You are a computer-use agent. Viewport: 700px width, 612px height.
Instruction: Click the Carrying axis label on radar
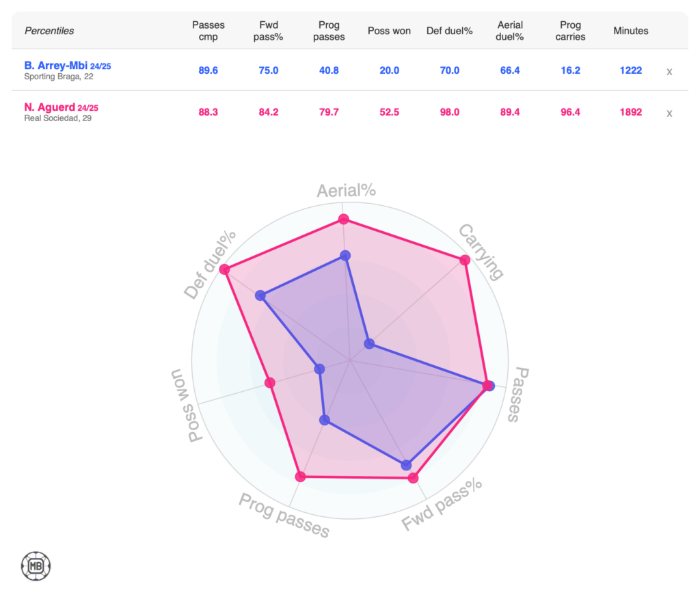click(481, 252)
